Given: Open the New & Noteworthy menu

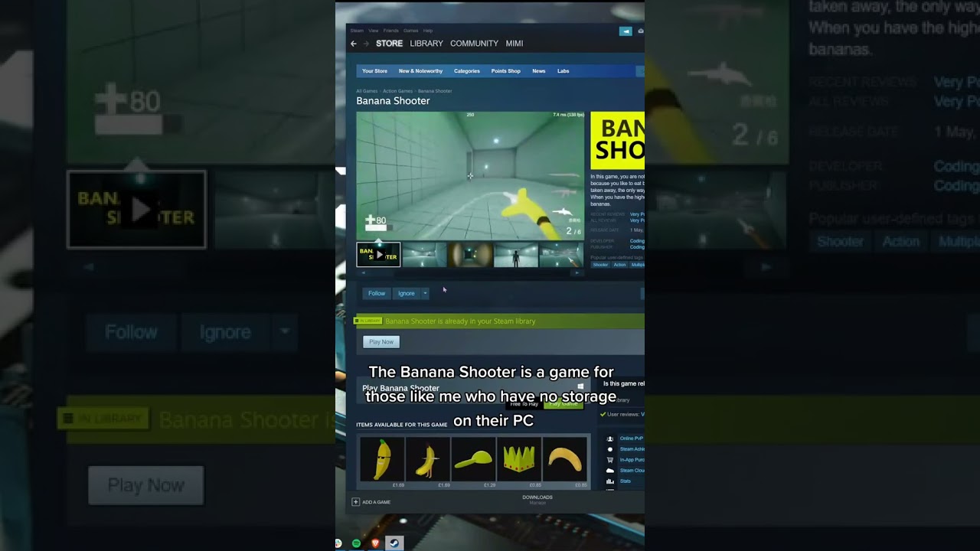Looking at the screenshot, I should 420,71.
